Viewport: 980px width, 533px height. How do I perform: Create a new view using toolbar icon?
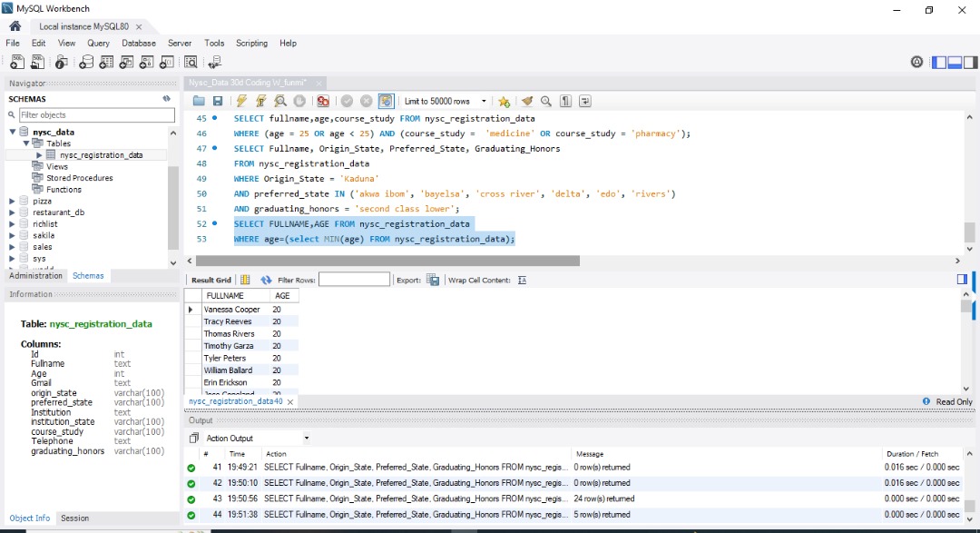coord(126,62)
